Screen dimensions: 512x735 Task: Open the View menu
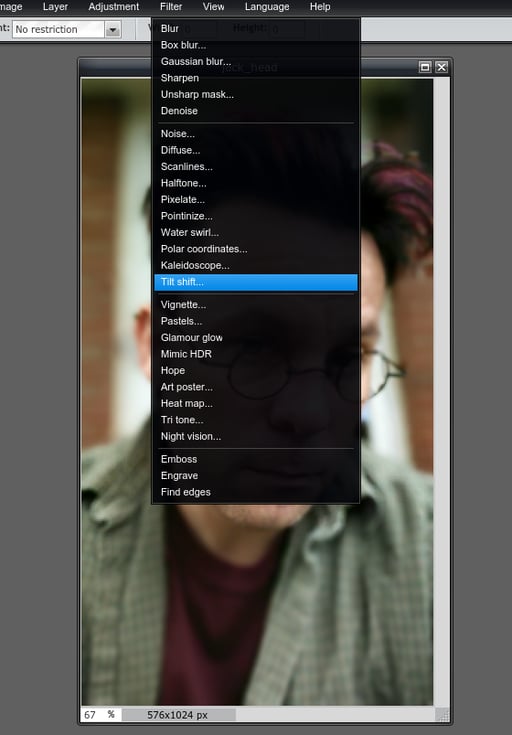213,7
